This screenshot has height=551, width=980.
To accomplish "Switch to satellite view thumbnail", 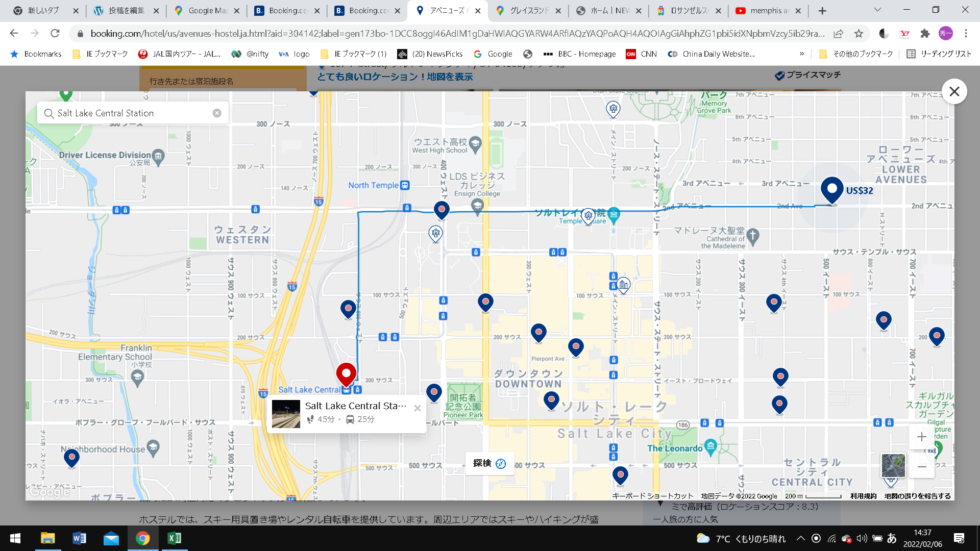I will coord(893,465).
